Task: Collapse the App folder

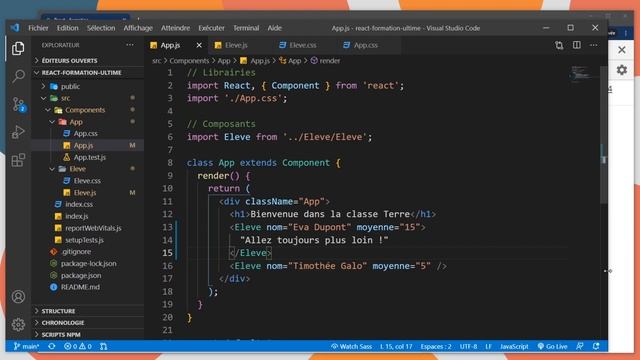Action: coord(88,122)
